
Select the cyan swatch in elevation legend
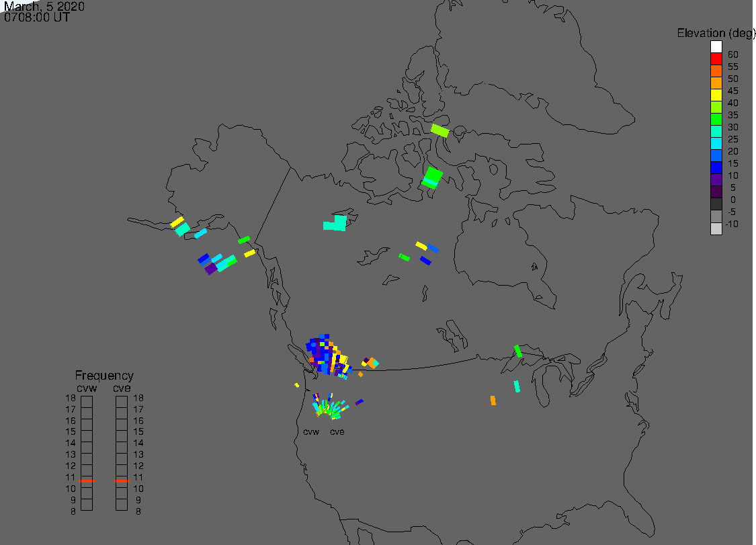tap(716, 143)
